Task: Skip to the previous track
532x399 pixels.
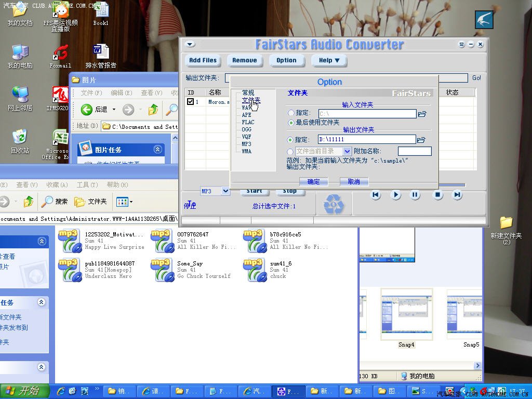Action: tap(376, 195)
